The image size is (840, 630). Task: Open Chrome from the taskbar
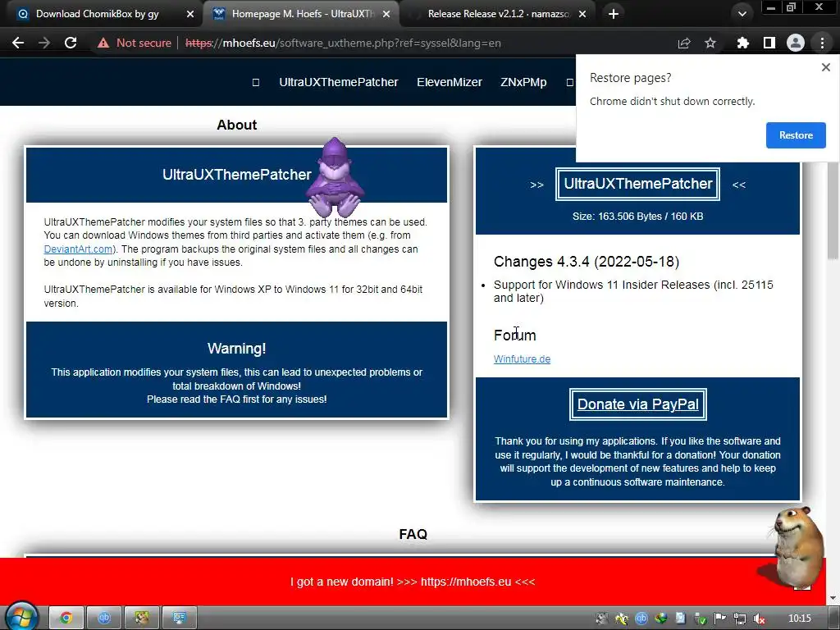(x=66, y=619)
